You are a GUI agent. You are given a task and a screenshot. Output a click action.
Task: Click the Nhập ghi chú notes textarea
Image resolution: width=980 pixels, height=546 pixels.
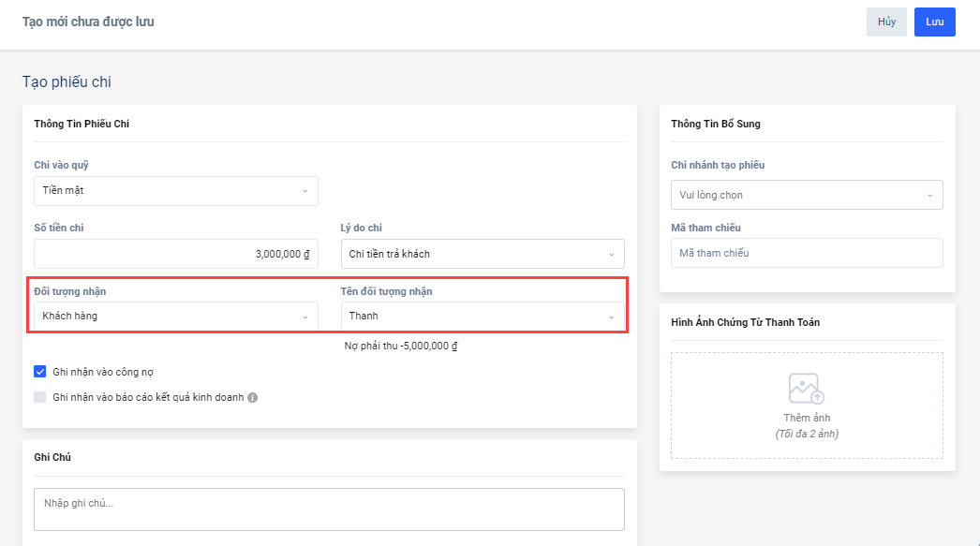[x=329, y=509]
